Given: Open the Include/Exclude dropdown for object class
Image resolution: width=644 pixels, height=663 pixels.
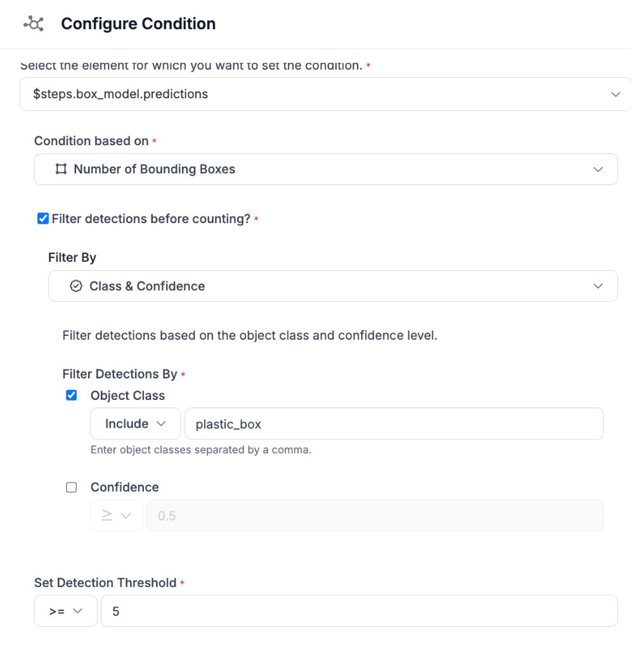Looking at the screenshot, I should pos(135,423).
